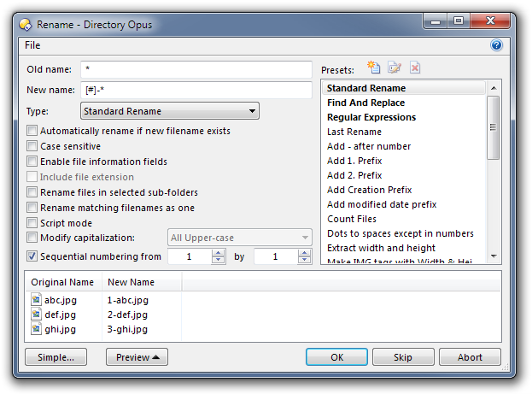
Task: Decrease sequential numbering start value
Action: point(218,260)
